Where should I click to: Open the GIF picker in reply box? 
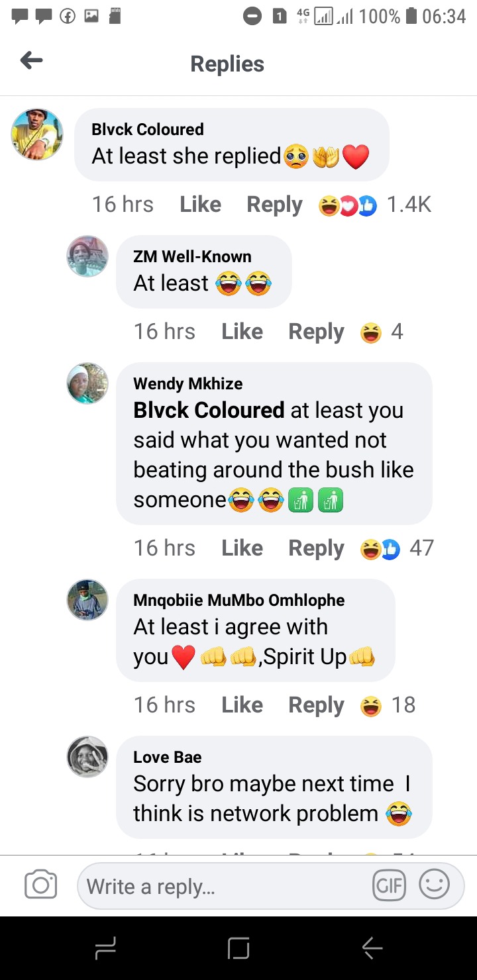pos(389,885)
